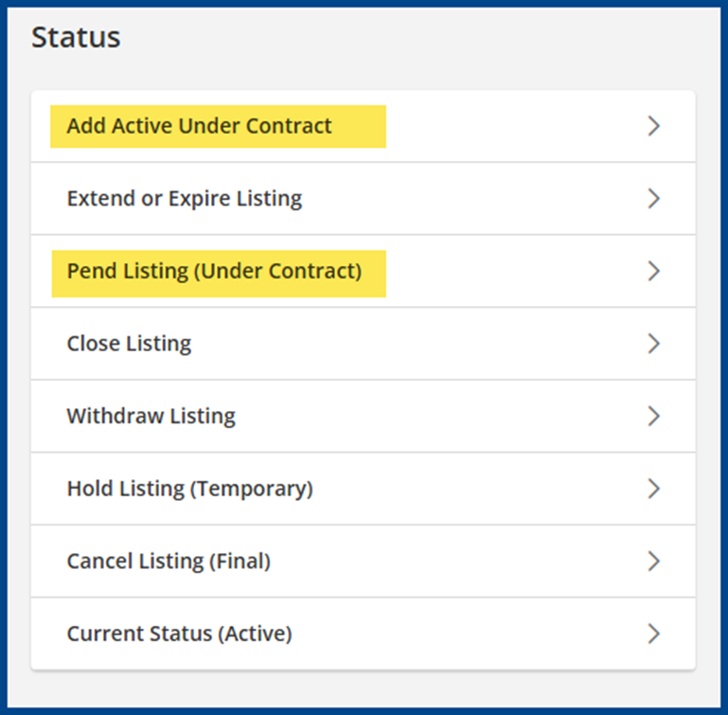The height and width of the screenshot is (715, 728).
Task: Select Extend or Expire Listing
Action: (185, 199)
